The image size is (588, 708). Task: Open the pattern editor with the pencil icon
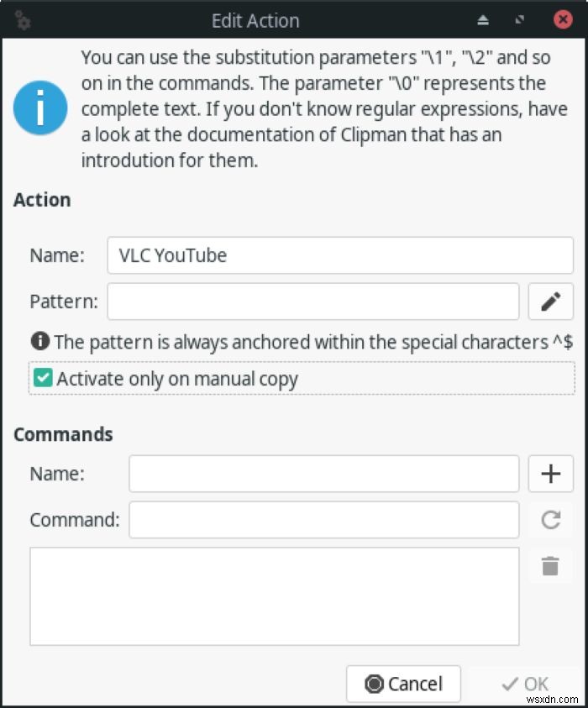[551, 302]
